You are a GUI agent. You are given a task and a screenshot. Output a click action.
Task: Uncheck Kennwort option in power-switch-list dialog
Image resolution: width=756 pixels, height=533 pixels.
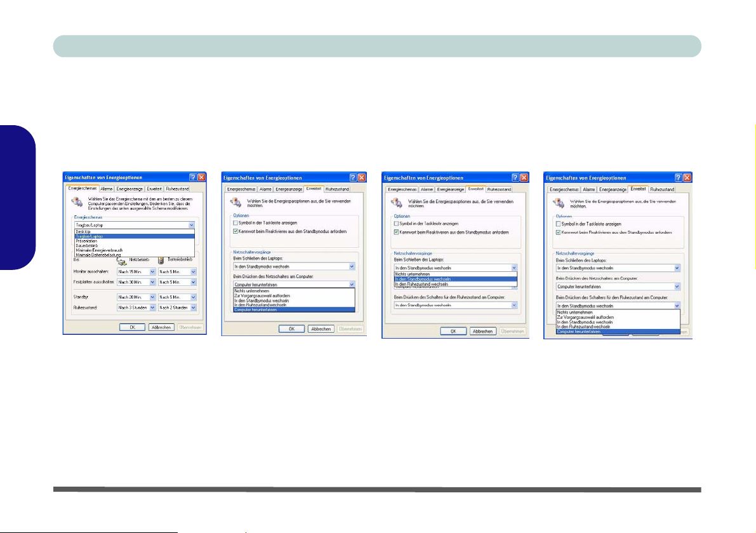235,231
